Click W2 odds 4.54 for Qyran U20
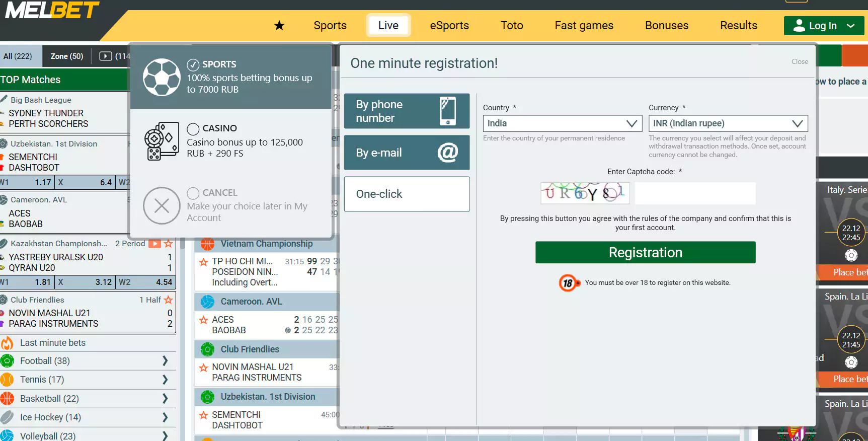Screen dimensions: 868x441 click(145, 282)
